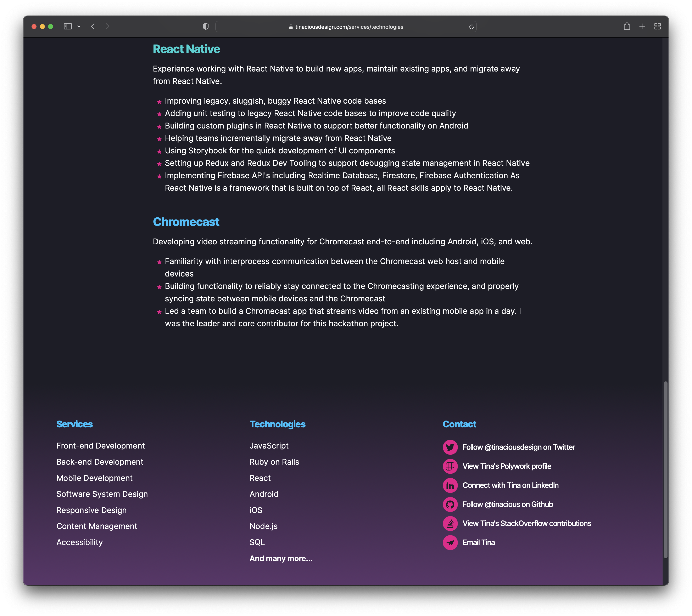
Task: Click the React Native section heading
Action: pos(186,49)
